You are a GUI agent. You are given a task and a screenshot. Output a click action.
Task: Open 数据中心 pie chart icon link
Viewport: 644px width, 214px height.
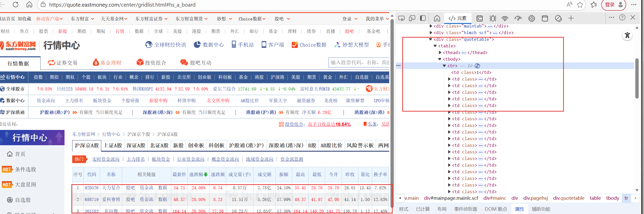(197, 45)
